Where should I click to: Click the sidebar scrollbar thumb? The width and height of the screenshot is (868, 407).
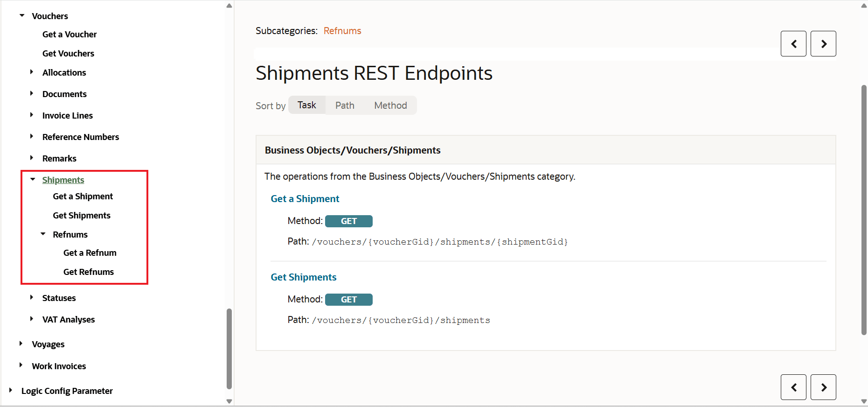tap(229, 348)
